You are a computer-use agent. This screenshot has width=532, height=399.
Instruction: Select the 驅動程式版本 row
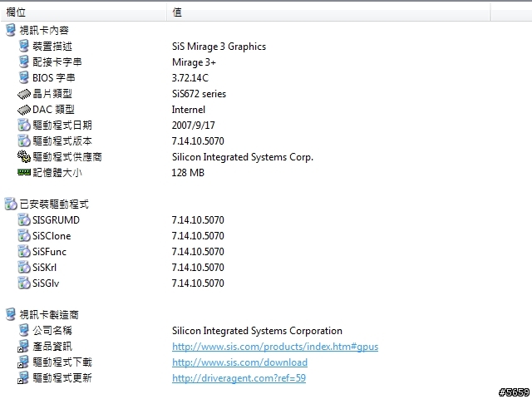[266, 141]
